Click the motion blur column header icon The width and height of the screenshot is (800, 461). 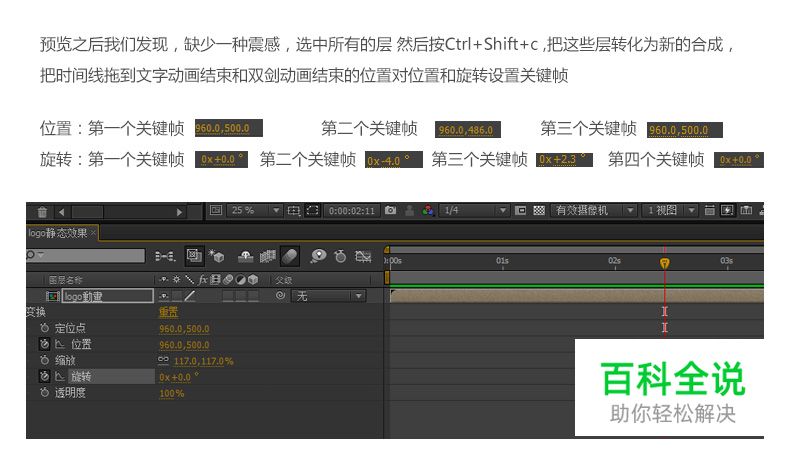228,279
